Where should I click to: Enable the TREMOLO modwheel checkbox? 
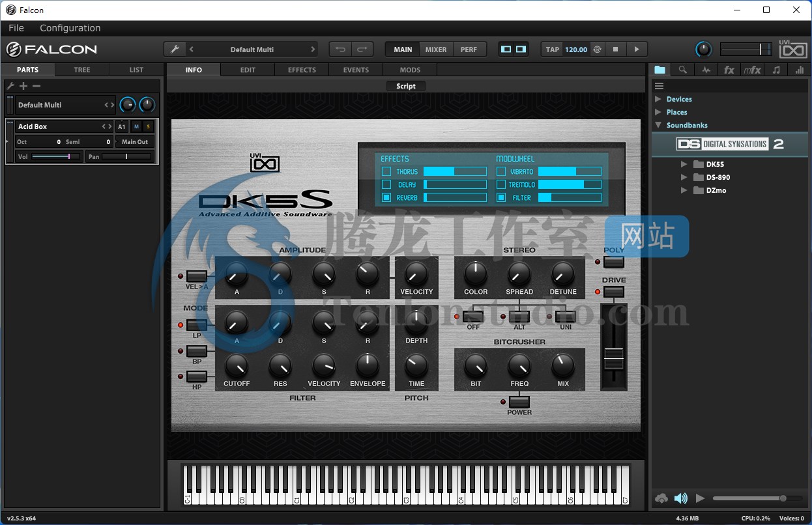[501, 184]
